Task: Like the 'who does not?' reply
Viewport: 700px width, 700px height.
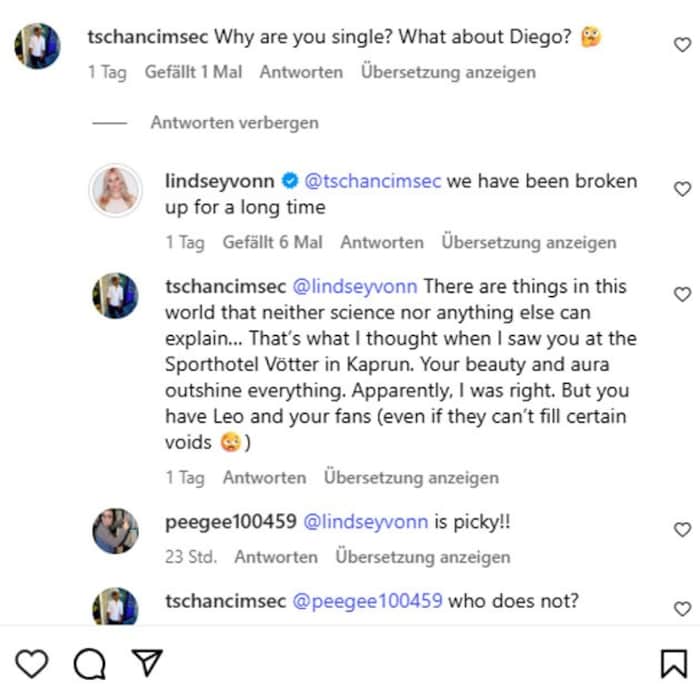Action: pos(682,608)
